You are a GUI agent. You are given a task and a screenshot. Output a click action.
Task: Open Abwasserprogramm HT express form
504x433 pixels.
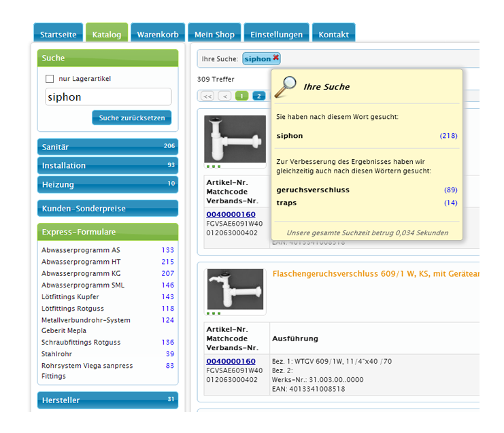click(81, 262)
